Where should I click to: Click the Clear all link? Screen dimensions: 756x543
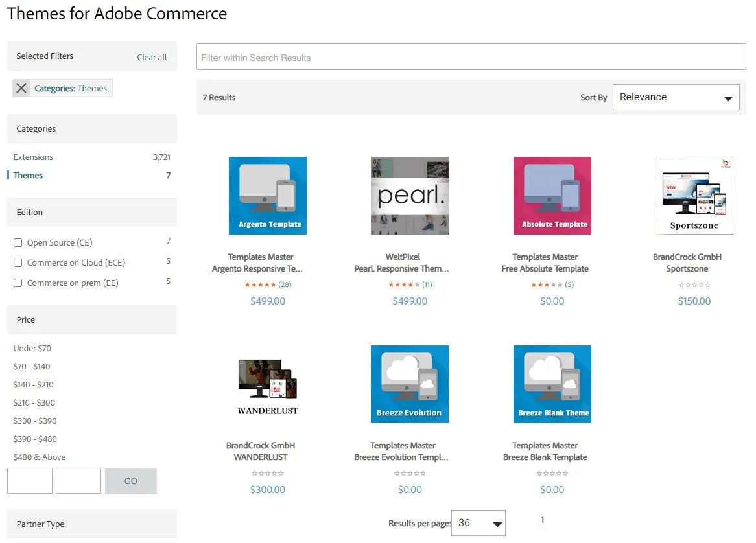pyautogui.click(x=152, y=57)
